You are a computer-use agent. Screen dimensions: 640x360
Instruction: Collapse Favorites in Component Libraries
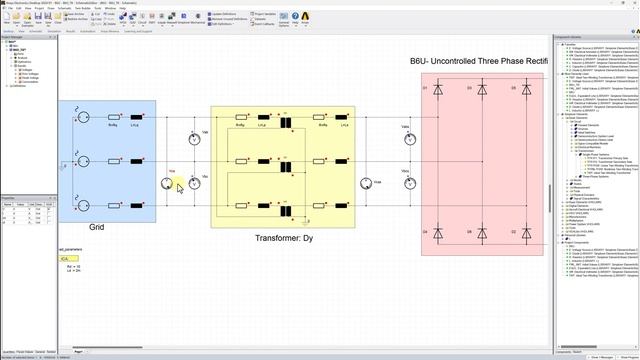click(x=559, y=44)
